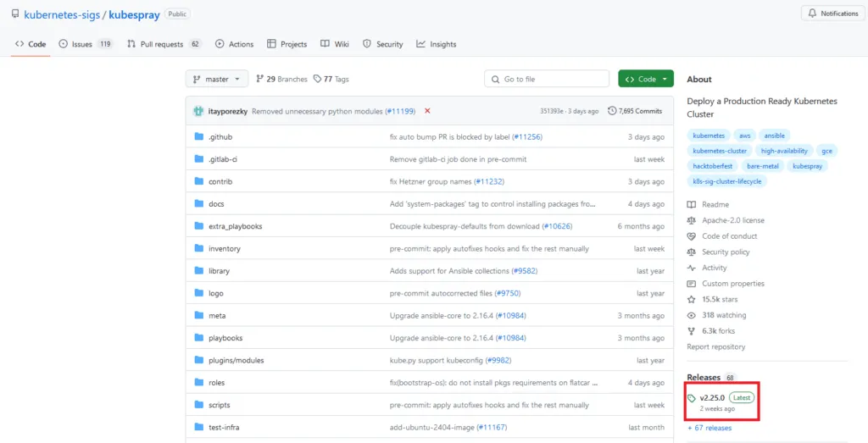Open the Apache-2.0 license link
868x443 pixels.
733,220
